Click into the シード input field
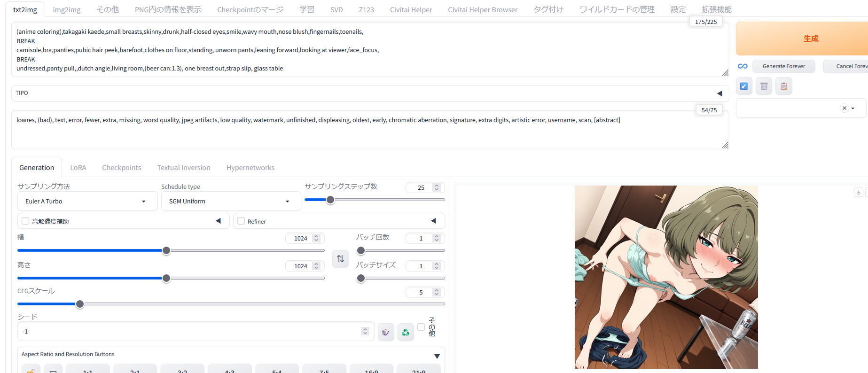 click(188, 331)
